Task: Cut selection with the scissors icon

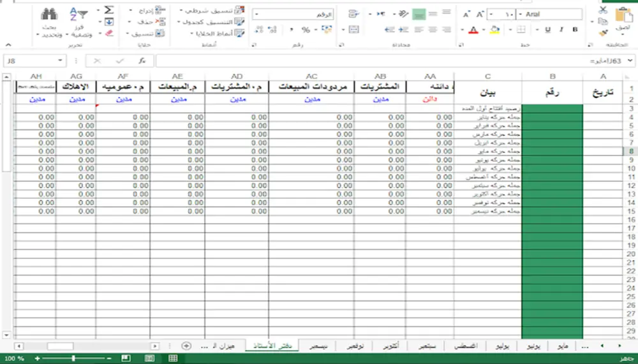Action: click(603, 10)
